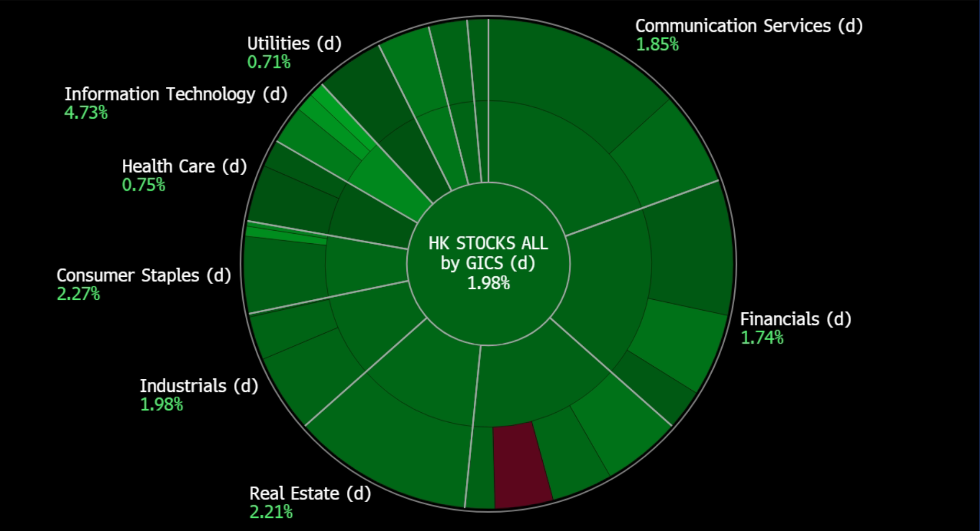
Task: Click the 1.98% Industrials value
Action: coord(162,404)
